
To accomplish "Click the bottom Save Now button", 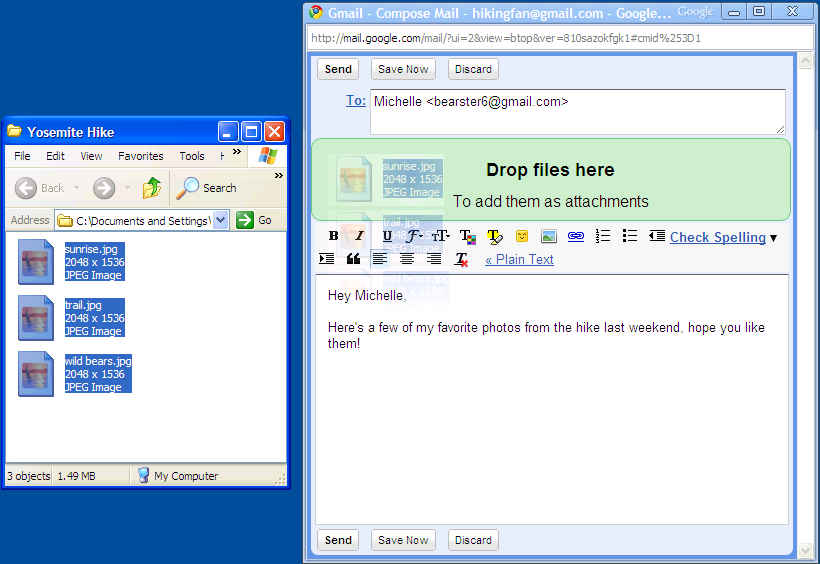I will pos(403,540).
